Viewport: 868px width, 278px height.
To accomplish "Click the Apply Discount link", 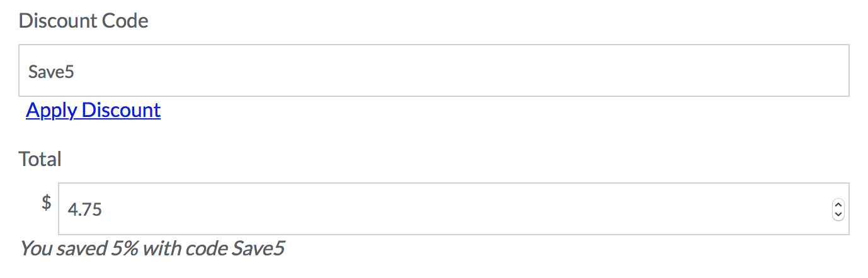I will click(93, 110).
